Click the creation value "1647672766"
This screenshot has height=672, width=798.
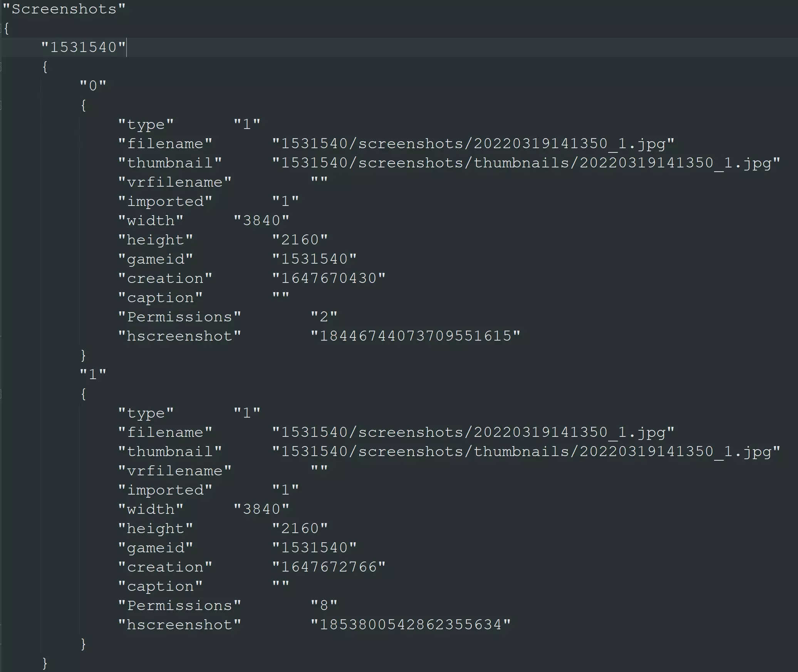click(329, 567)
